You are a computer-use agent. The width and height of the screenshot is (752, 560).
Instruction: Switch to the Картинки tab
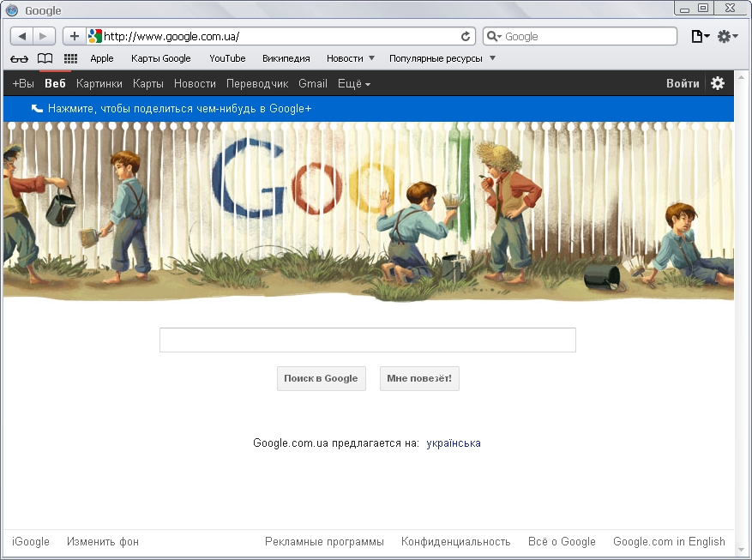pyautogui.click(x=99, y=84)
